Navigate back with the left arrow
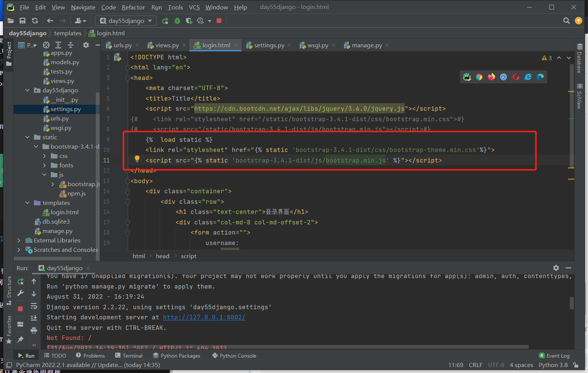588x373 pixels. pyautogui.click(x=50, y=21)
